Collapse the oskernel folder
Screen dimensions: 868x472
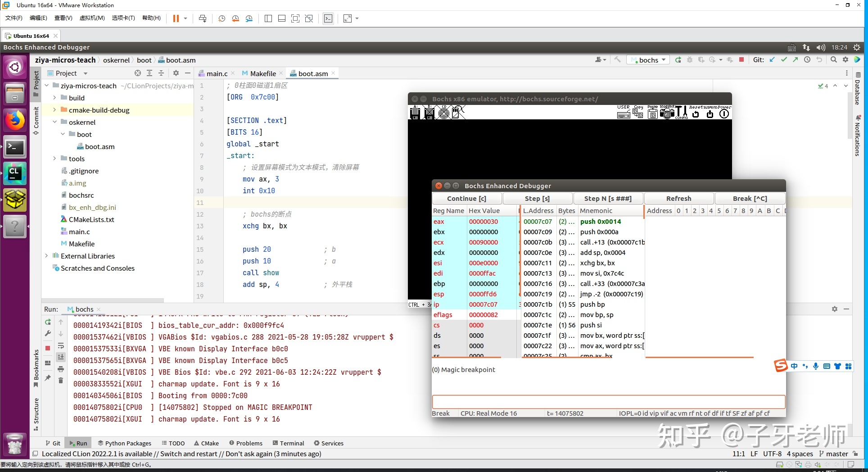tap(54, 122)
